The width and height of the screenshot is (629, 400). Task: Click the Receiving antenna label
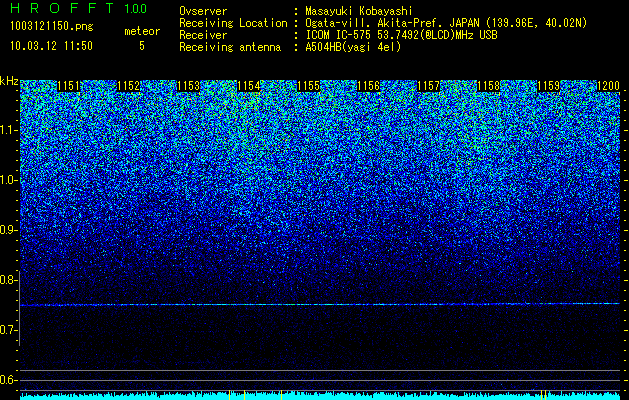[x=230, y=47]
